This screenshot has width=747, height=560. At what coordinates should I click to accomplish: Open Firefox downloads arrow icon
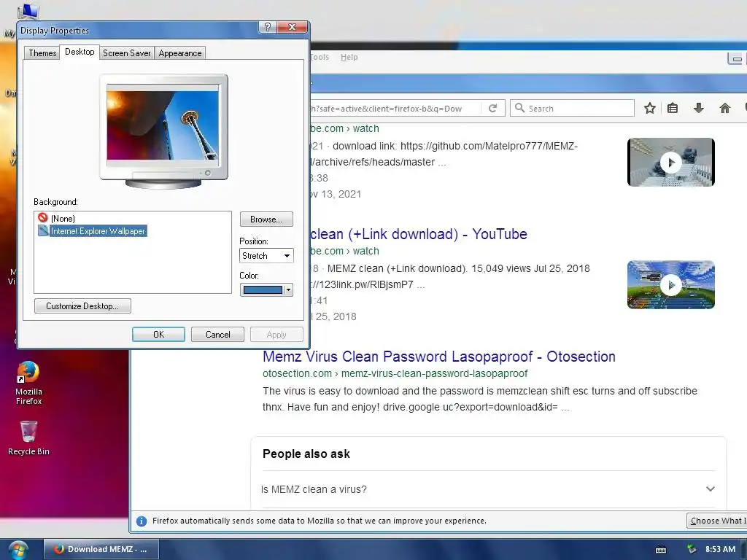[698, 108]
